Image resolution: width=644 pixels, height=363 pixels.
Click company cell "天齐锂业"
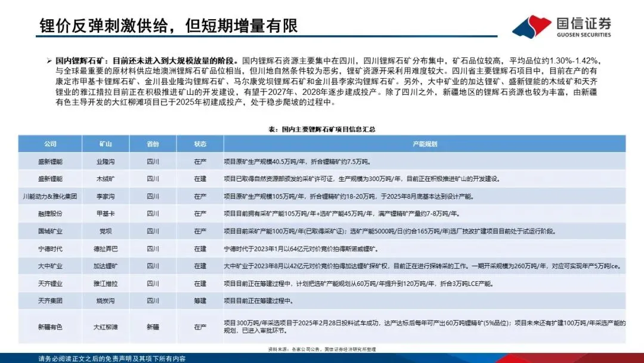(50, 284)
